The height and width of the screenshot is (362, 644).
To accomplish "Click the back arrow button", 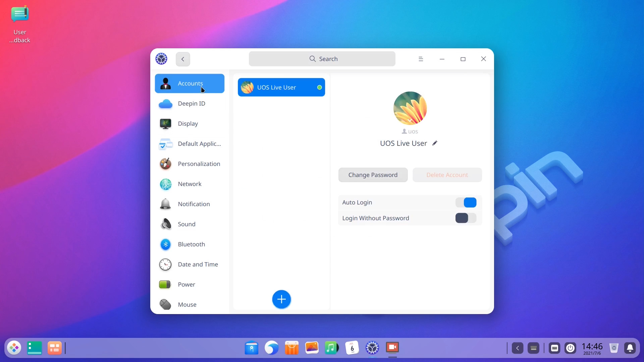I will [183, 59].
